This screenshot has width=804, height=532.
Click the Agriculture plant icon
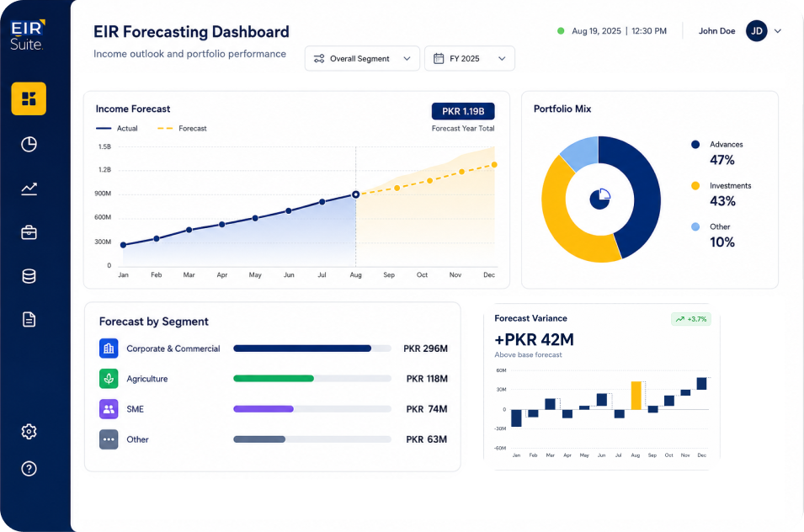pos(109,379)
